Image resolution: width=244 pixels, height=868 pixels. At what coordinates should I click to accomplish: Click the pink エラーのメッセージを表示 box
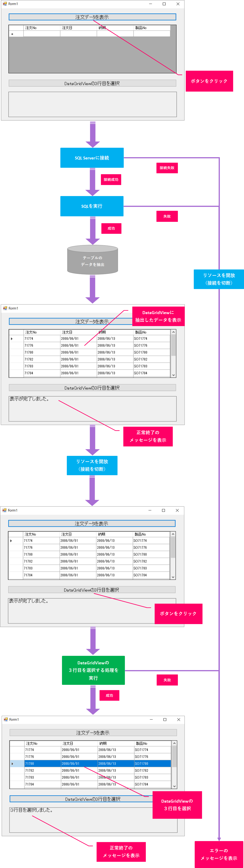click(x=219, y=854)
